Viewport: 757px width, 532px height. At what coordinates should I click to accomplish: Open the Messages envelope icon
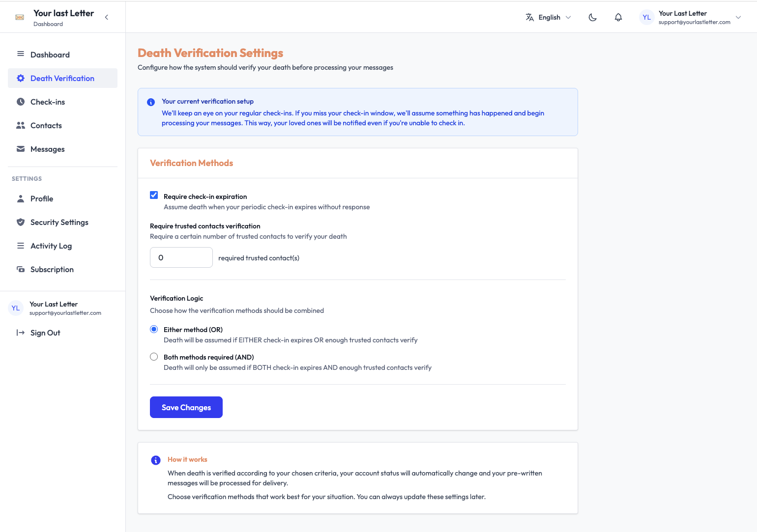pyautogui.click(x=21, y=149)
